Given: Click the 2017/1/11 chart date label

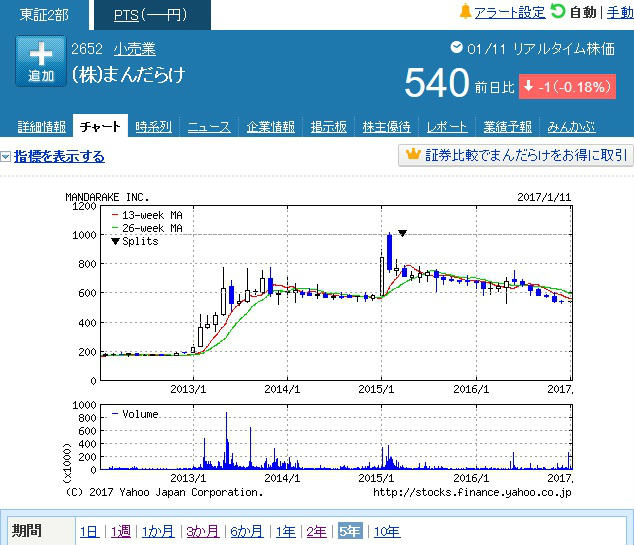Looking at the screenshot, I should 544,197.
